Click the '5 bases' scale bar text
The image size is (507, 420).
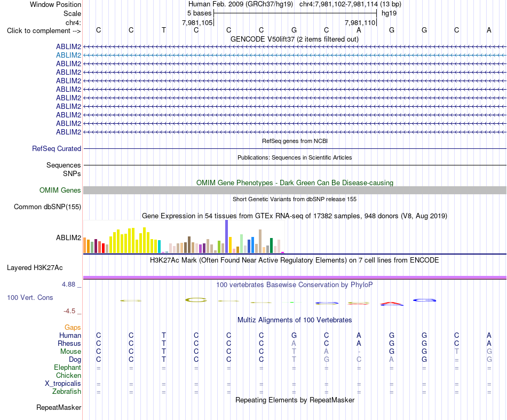199,13
